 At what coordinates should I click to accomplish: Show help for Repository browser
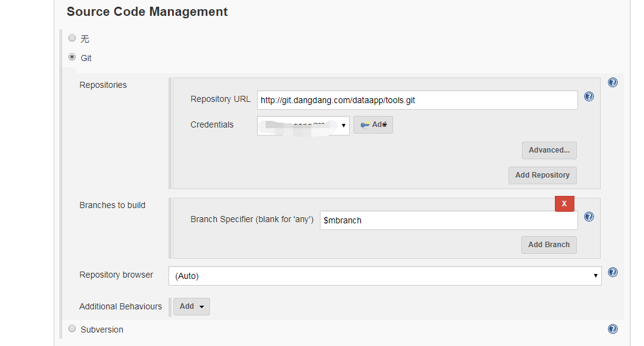pos(613,272)
